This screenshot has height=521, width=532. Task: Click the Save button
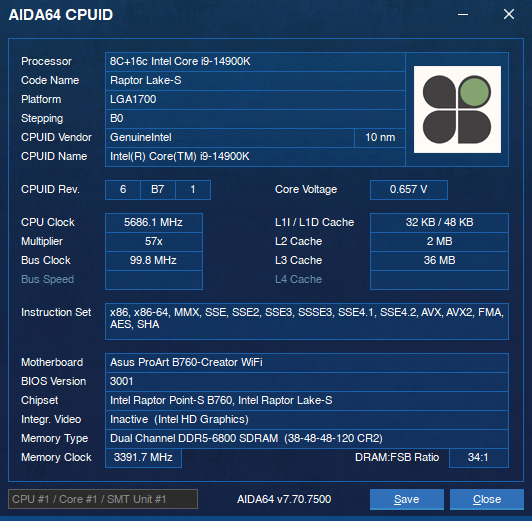coord(406,499)
